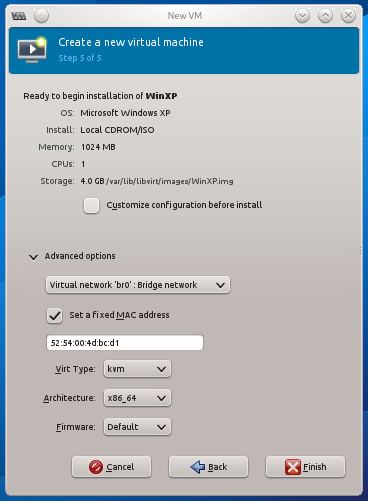The image size is (368, 501).
Task: Click the 'Advanced options' label
Action: 80,256
